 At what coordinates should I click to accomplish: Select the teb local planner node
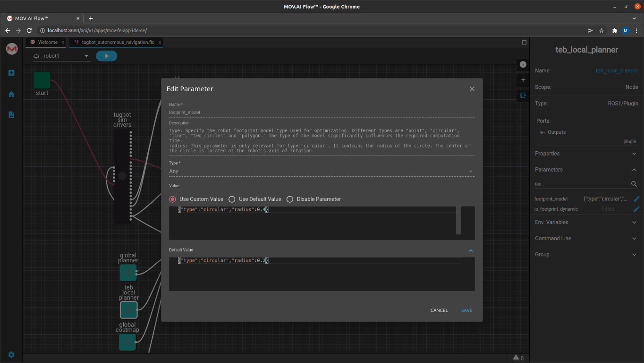pyautogui.click(x=128, y=310)
